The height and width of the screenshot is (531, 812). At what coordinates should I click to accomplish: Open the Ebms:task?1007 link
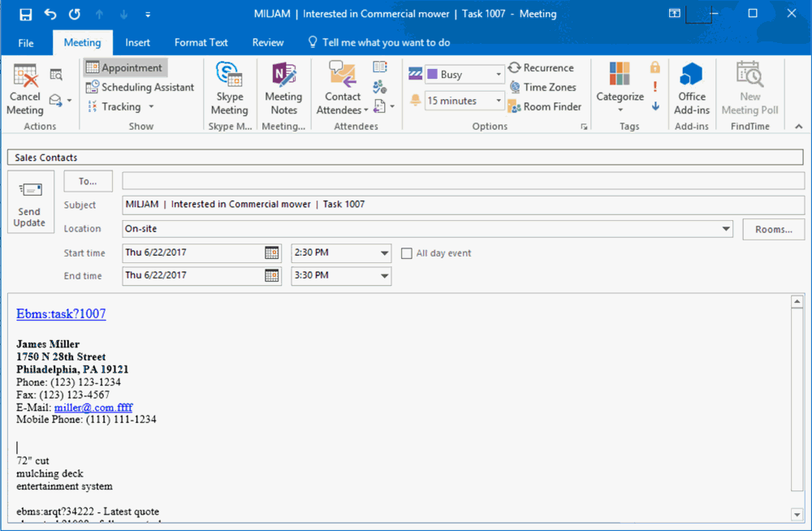61,313
